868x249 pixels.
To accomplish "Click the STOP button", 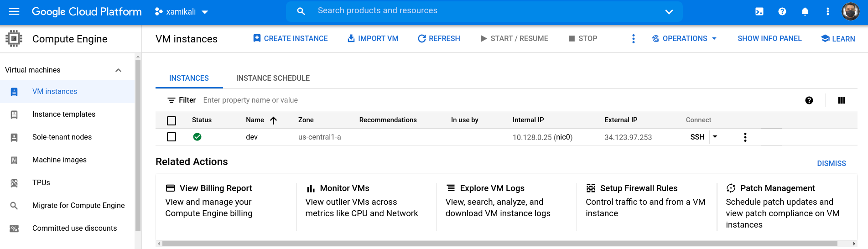I will [x=583, y=39].
